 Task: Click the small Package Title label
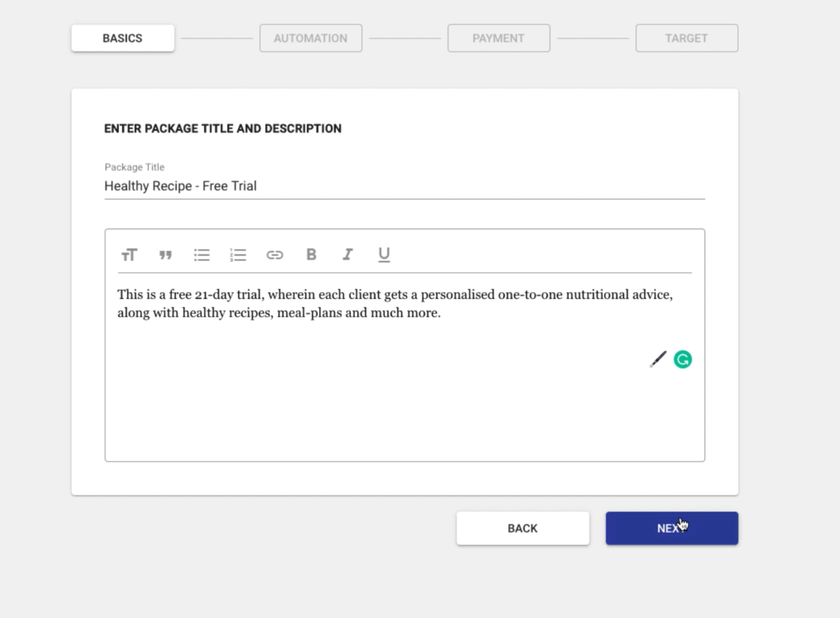[134, 167]
